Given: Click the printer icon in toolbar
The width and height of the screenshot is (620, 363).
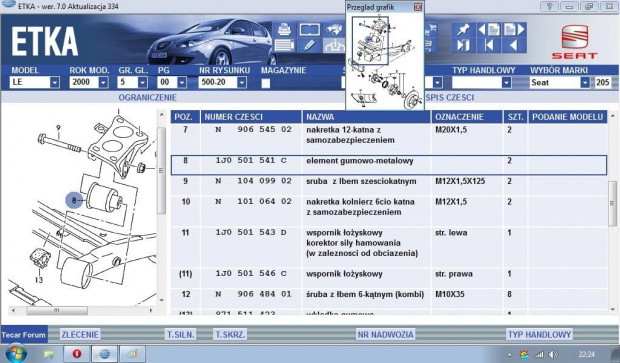Looking at the screenshot, I should (284, 30).
